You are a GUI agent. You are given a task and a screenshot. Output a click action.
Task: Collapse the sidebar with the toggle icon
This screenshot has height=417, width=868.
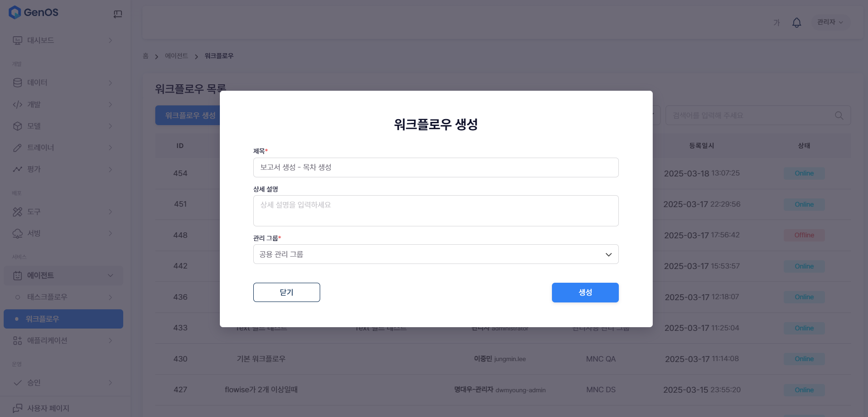pos(118,14)
